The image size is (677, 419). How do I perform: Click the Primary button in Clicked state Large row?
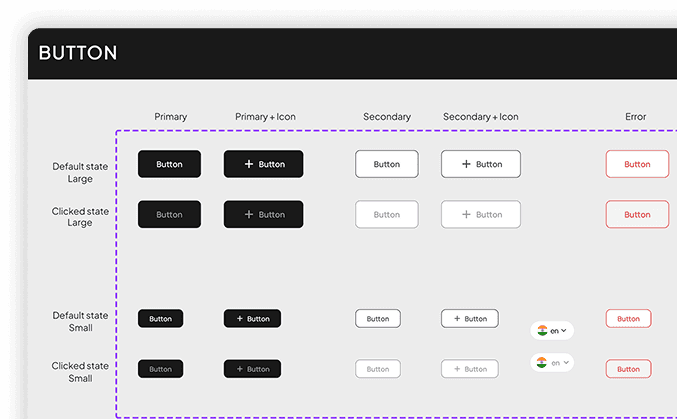pyautogui.click(x=169, y=214)
